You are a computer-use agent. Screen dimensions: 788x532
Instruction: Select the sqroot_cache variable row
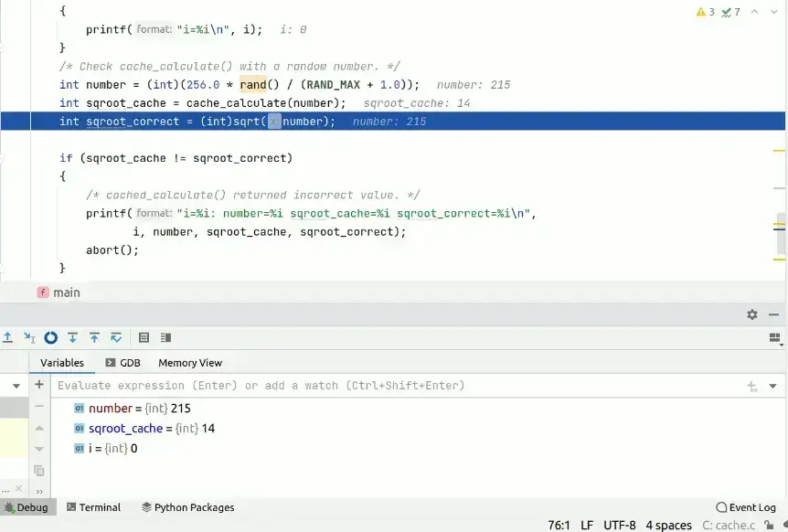tap(144, 428)
